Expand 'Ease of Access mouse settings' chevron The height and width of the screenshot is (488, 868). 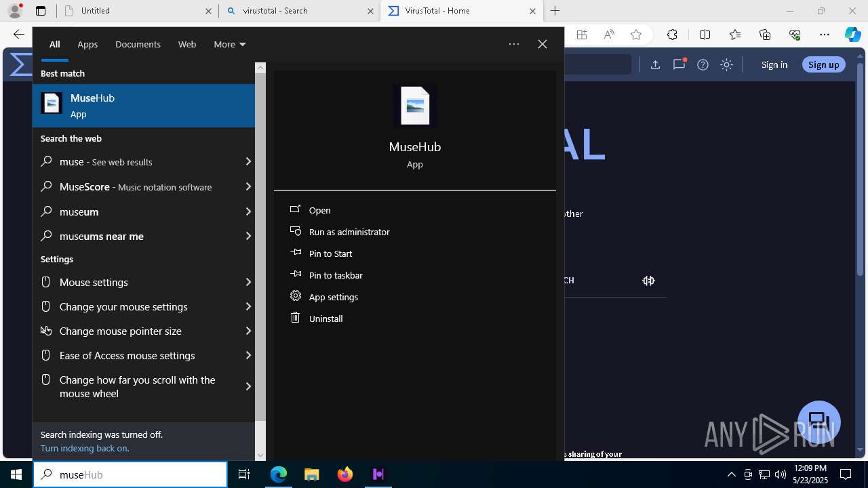coord(248,355)
